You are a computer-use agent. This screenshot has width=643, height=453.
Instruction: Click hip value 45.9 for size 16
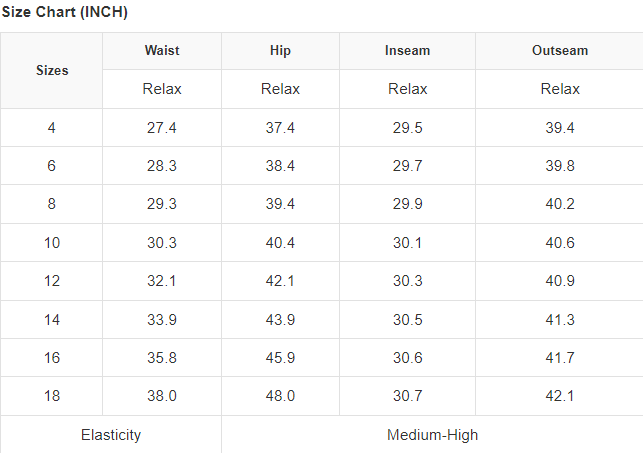click(280, 358)
